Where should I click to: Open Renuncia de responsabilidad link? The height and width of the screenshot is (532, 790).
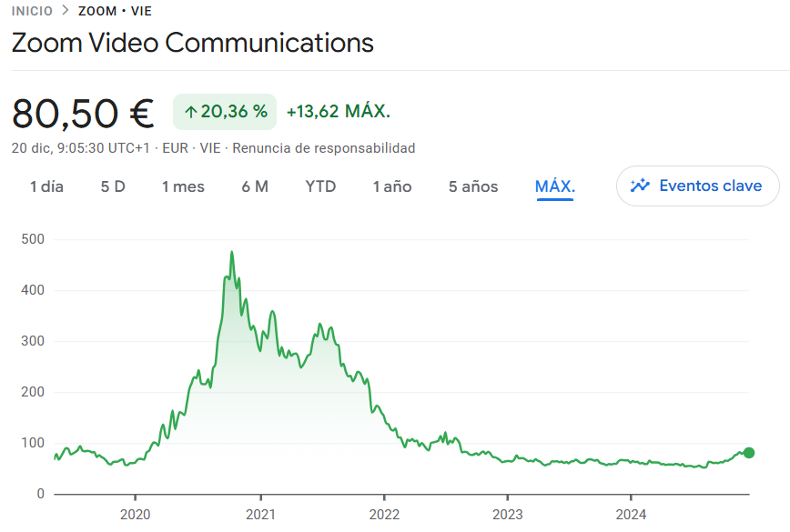[x=324, y=147]
